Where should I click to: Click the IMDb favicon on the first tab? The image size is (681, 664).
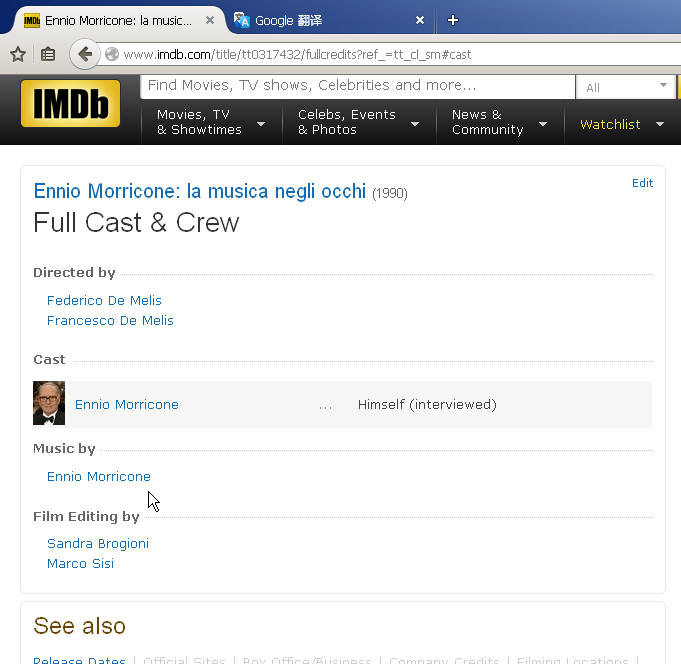(x=32, y=20)
